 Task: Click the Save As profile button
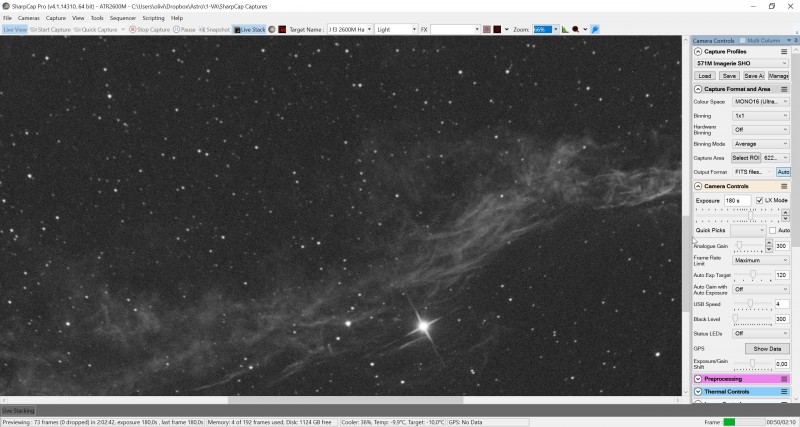pos(754,76)
